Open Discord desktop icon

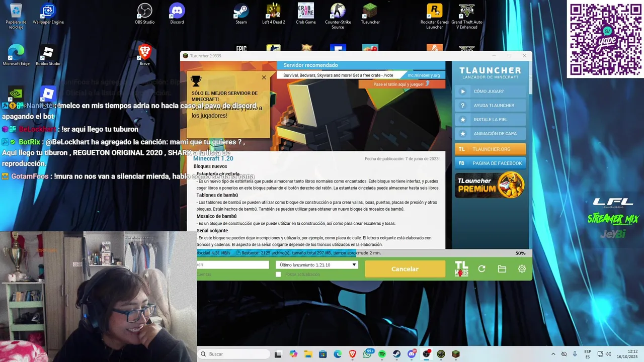[x=177, y=14]
